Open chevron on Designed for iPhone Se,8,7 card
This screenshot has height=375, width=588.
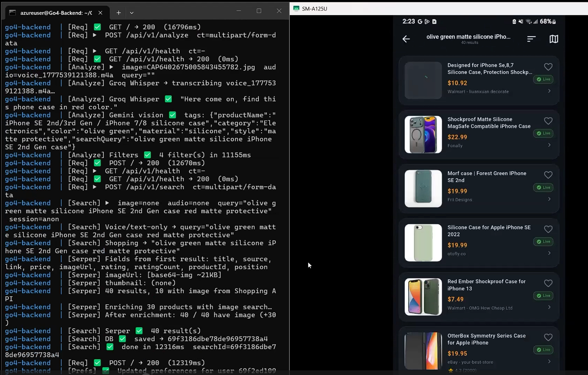coord(549,91)
